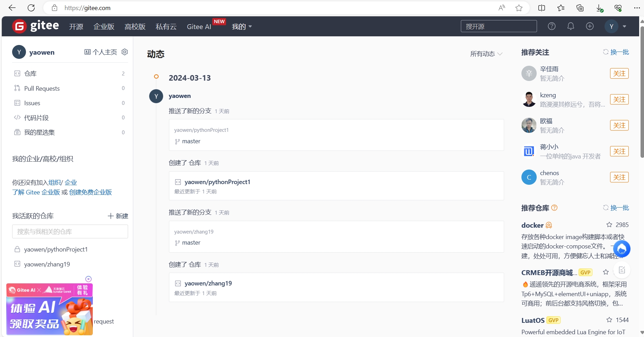Viewport: 644px width, 337px height.
Task: Click the 组织 link in sidebar
Action: coord(54,182)
